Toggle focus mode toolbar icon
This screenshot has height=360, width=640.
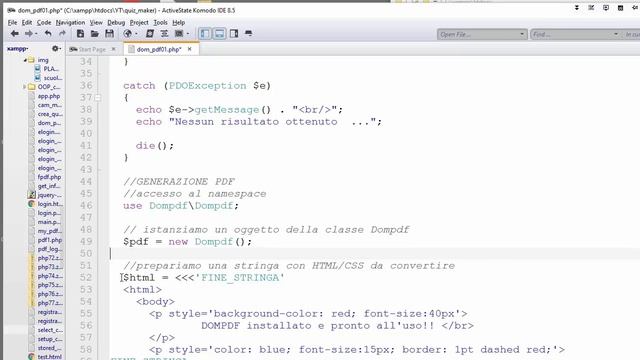point(248,34)
